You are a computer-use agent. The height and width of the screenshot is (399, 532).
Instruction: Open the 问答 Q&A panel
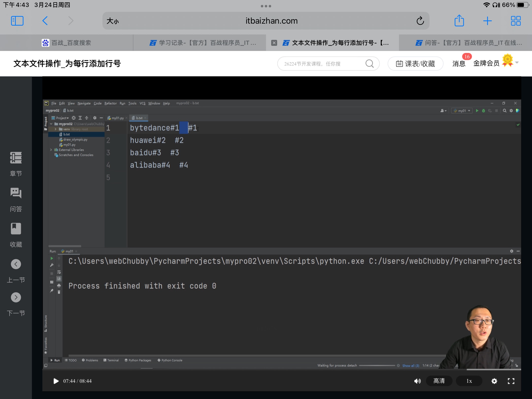click(x=16, y=199)
